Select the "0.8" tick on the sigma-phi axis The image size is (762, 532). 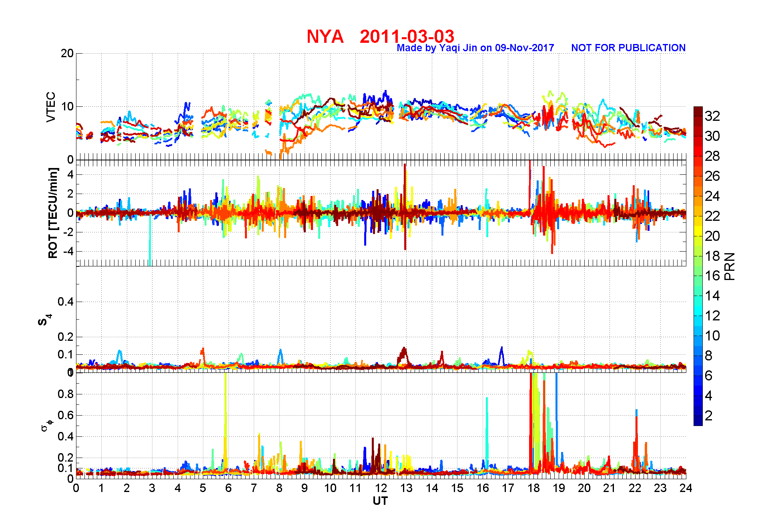point(66,394)
